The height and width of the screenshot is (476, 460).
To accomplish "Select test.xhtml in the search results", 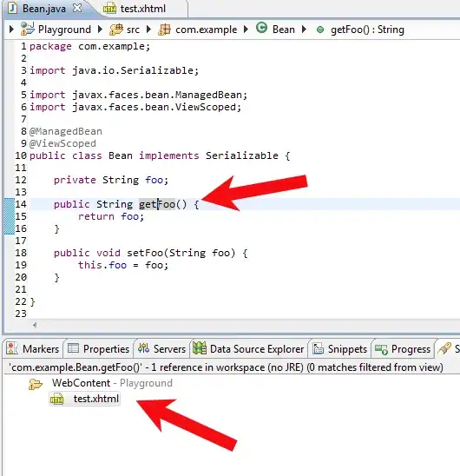I will [85, 399].
